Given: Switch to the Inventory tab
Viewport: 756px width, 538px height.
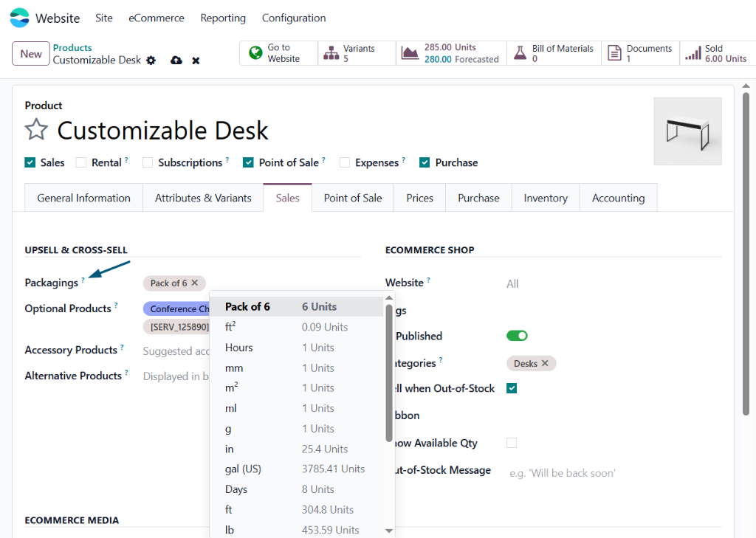Looking at the screenshot, I should point(546,198).
